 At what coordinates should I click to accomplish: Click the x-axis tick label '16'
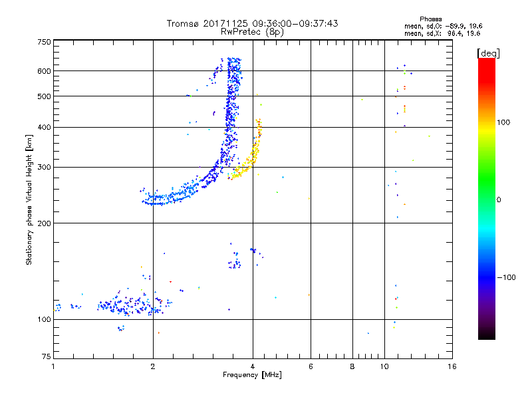tap(452, 366)
